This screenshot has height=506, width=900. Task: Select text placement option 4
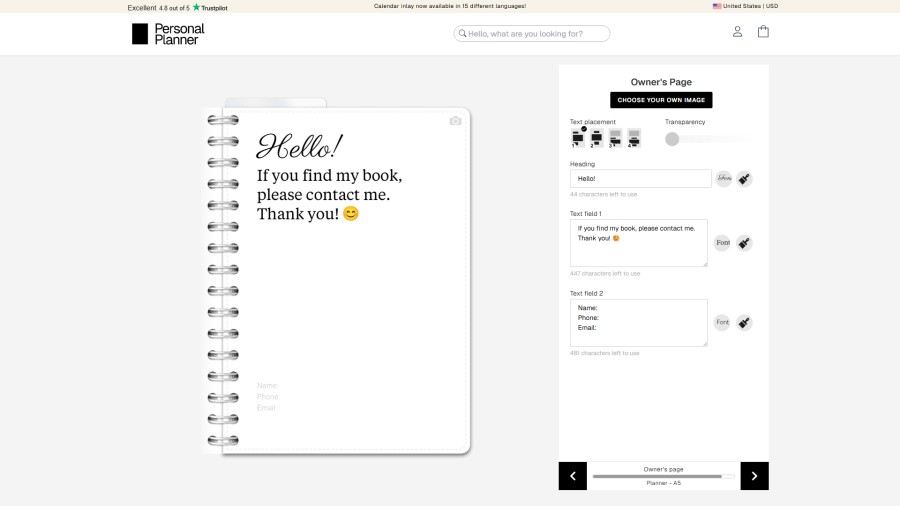point(633,138)
